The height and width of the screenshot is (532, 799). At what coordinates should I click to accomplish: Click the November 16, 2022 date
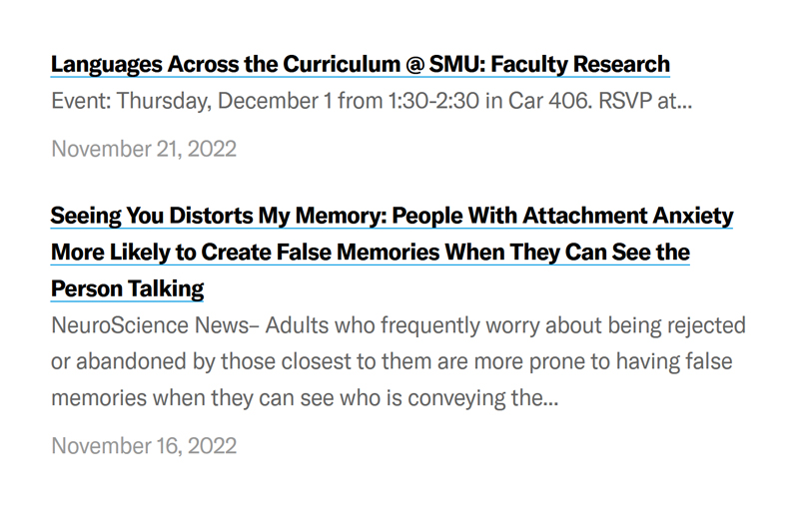(x=144, y=445)
